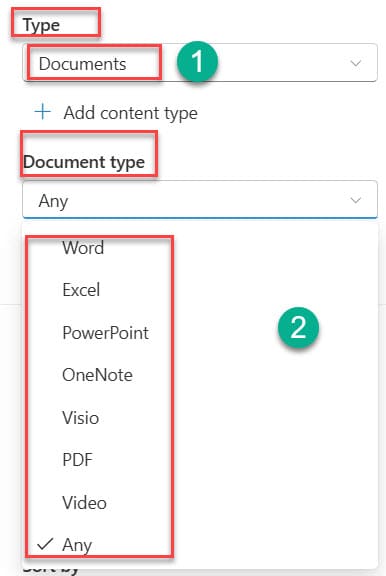386x576 pixels.
Task: Click the chevron arrow of the Document type dropdown
Action: [x=356, y=200]
